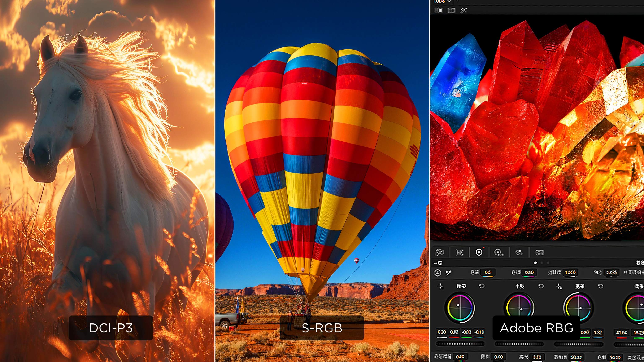Switch to the qualifier tab in the toolbar
Viewport: 644px width, 362px height.
pos(498,252)
